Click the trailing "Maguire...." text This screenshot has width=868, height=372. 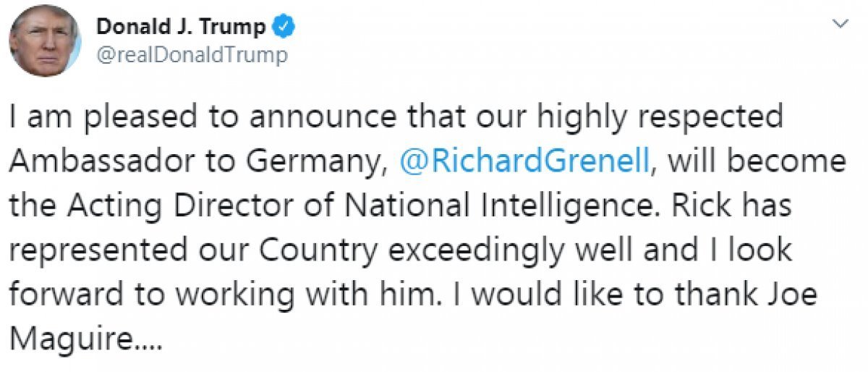tap(82, 339)
